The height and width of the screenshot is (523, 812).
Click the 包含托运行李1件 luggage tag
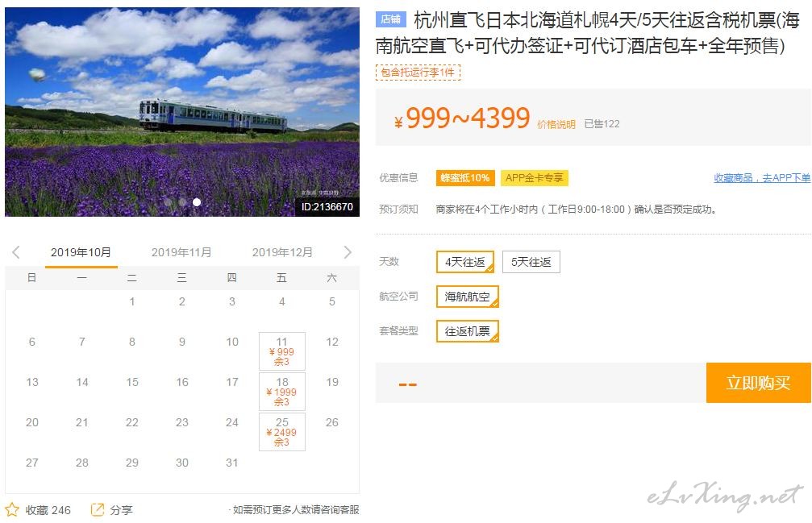[x=418, y=73]
